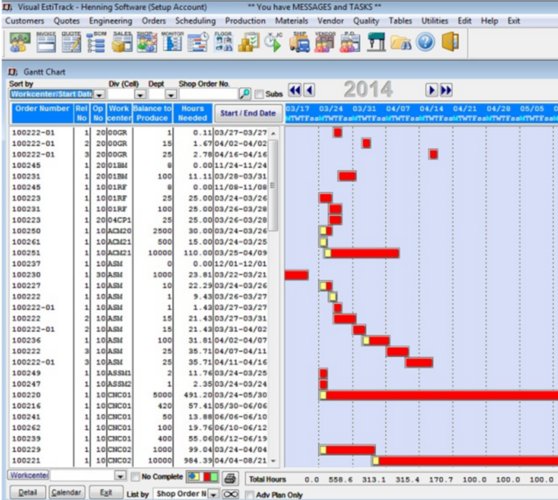Screen dimensions: 558x500
Task: Open the Div (Cell) dropdown
Action: pyautogui.click(x=140, y=95)
